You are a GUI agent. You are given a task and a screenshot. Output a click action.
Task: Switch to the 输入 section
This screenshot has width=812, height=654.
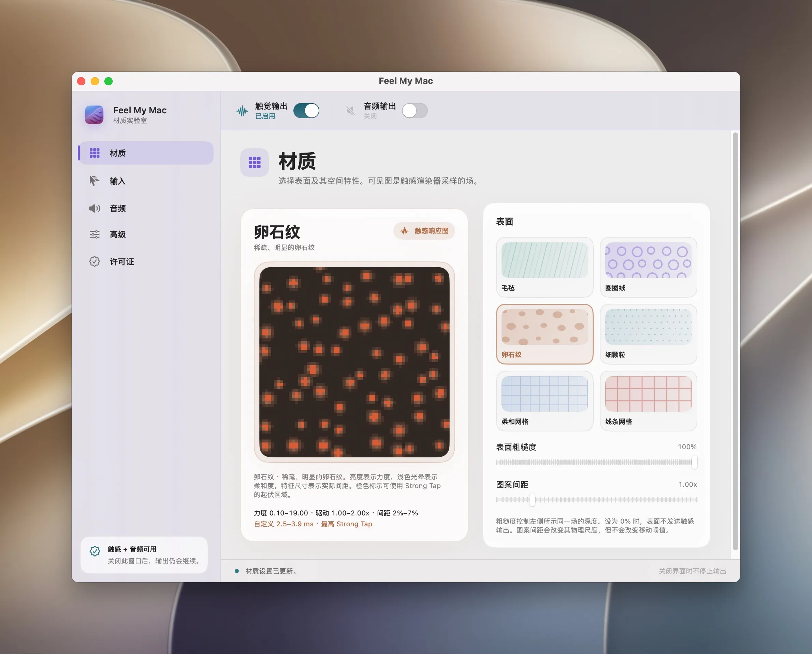(x=146, y=181)
